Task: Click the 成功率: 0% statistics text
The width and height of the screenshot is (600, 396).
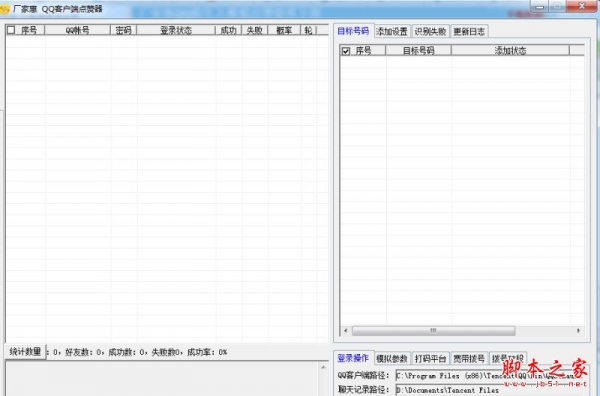Action: 207,352
